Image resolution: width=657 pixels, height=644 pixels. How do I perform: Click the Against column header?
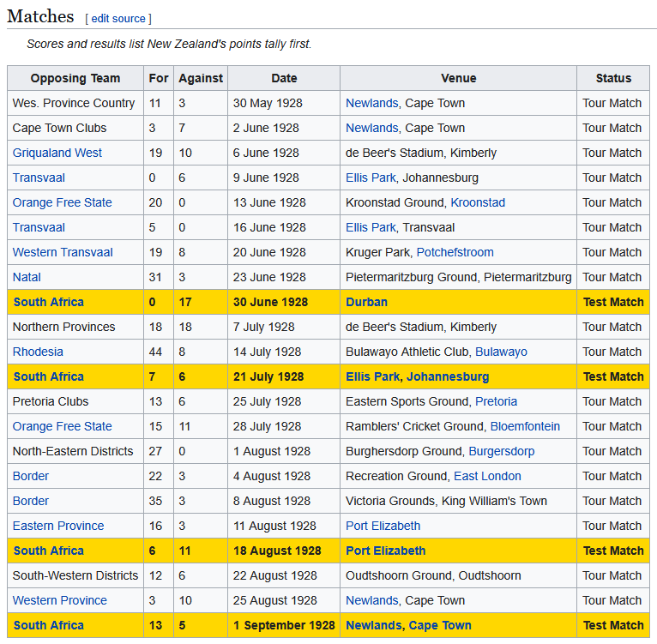[x=201, y=78]
